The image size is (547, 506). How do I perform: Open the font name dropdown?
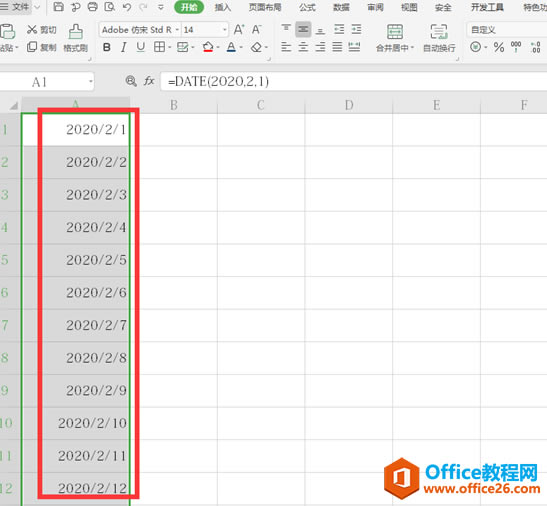point(177,30)
